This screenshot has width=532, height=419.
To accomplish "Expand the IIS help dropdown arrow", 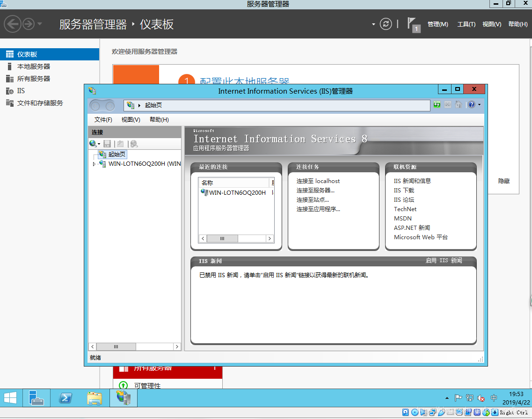I will pyautogui.click(x=479, y=104).
